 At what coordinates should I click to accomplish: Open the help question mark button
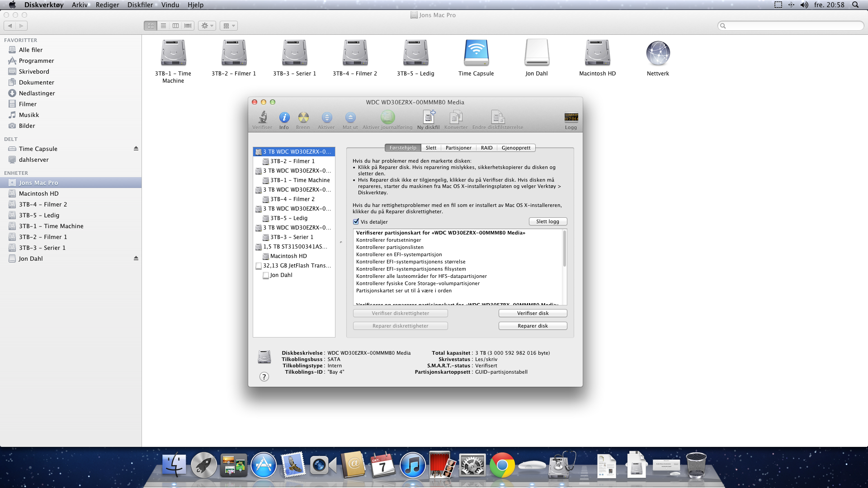tap(264, 376)
